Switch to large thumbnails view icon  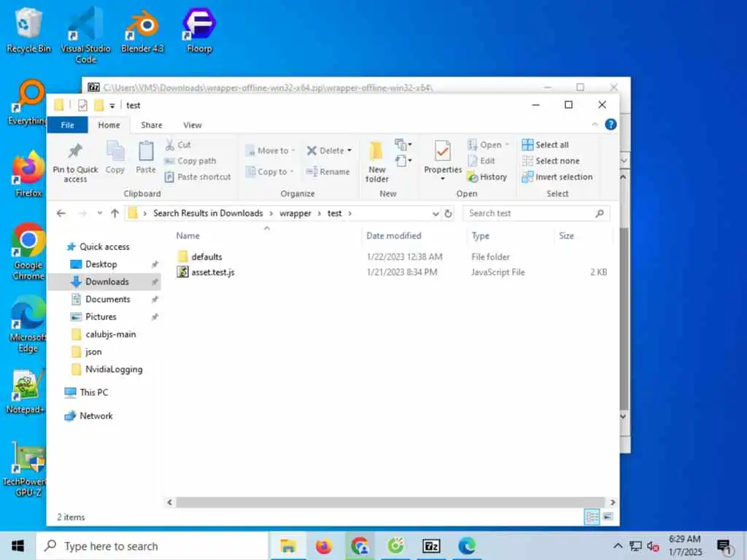608,517
